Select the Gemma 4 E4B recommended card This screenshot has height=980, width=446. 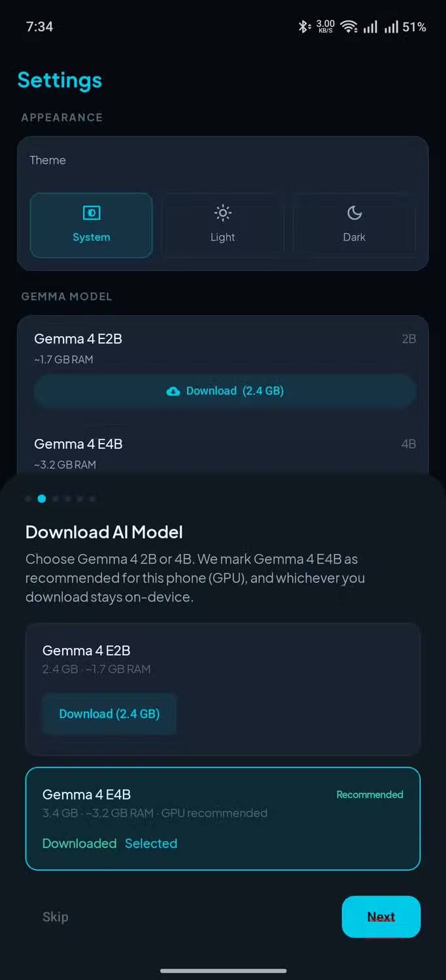point(223,819)
